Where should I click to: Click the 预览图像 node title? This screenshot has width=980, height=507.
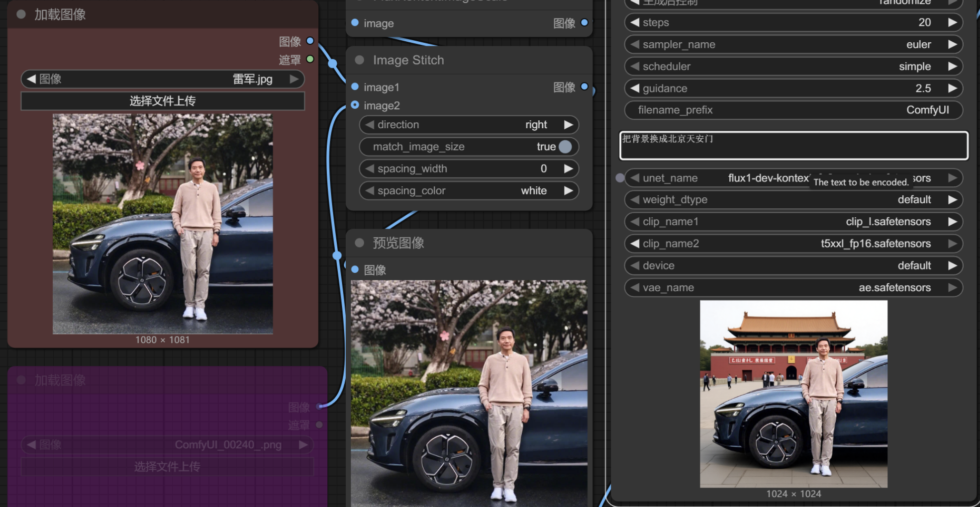click(x=398, y=243)
